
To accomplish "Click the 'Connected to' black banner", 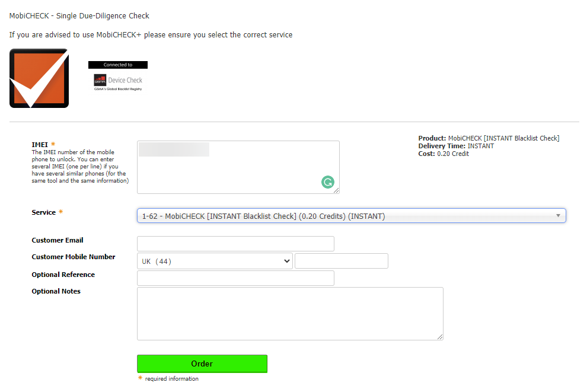I will (x=118, y=65).
